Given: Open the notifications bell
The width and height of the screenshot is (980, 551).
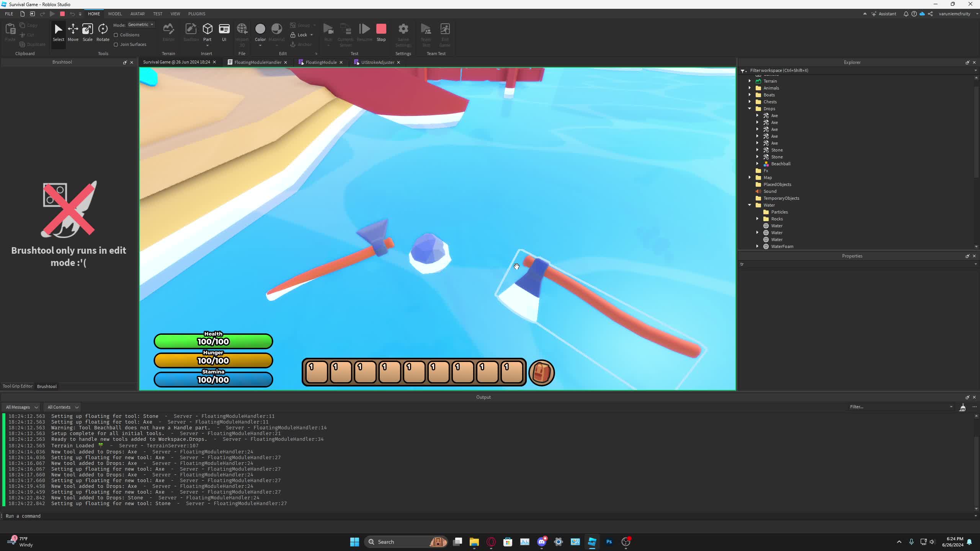Looking at the screenshot, I should coord(906,14).
